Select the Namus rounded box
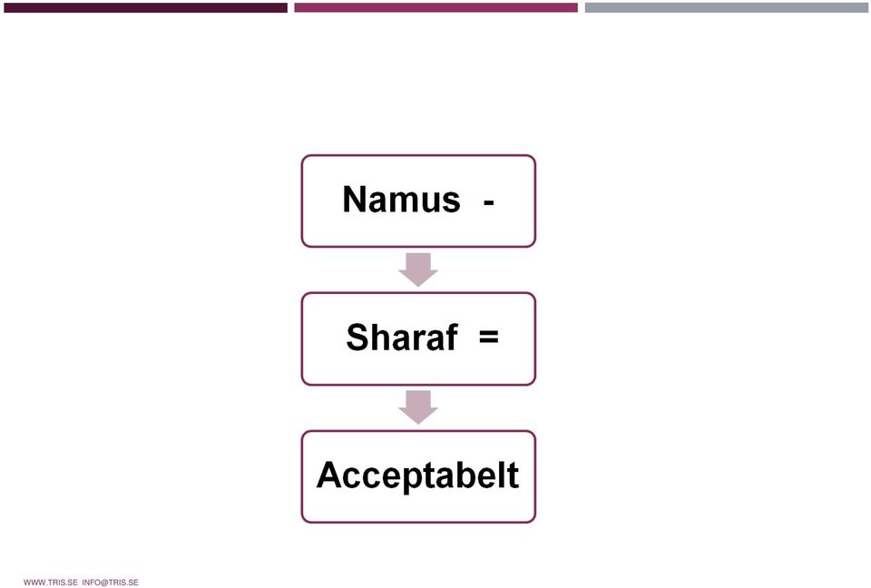This screenshot has height=588, width=871. click(x=418, y=201)
